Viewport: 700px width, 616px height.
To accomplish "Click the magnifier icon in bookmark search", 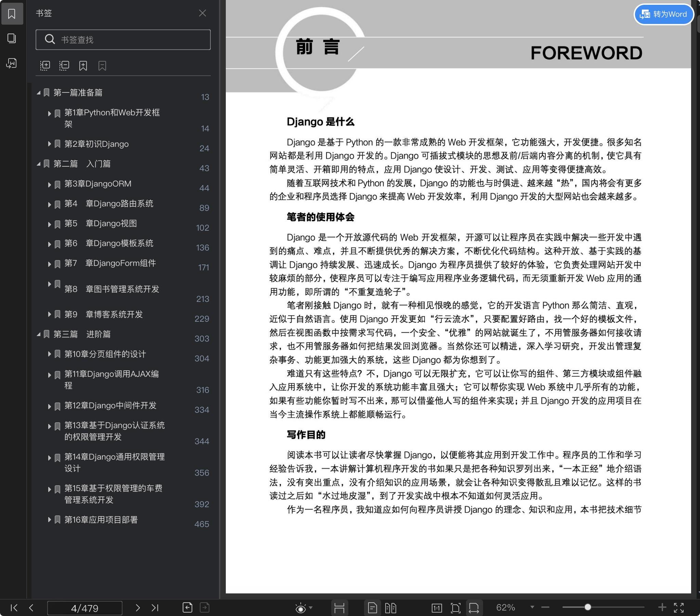I will (50, 39).
